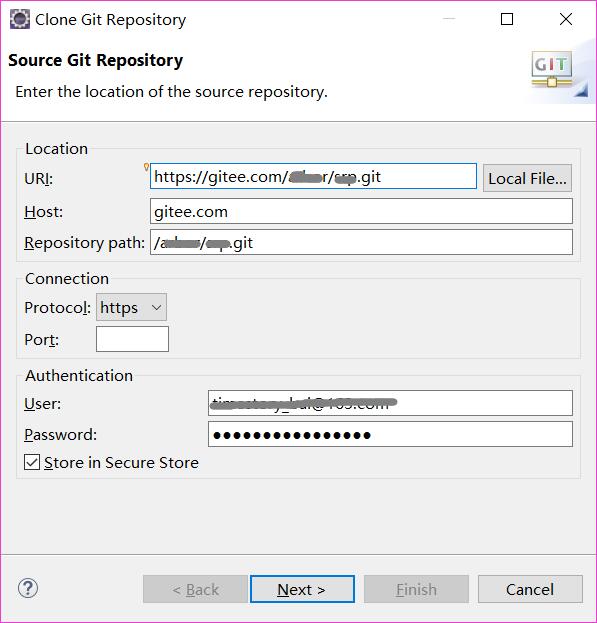Click the 'Protocol:' label
597x623 pixels.
58,308
